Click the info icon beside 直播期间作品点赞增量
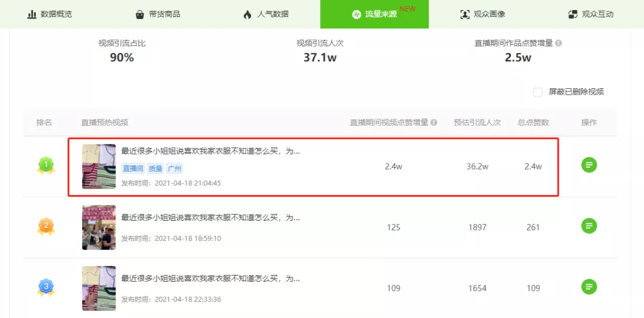The height and width of the screenshot is (318, 644). point(559,43)
